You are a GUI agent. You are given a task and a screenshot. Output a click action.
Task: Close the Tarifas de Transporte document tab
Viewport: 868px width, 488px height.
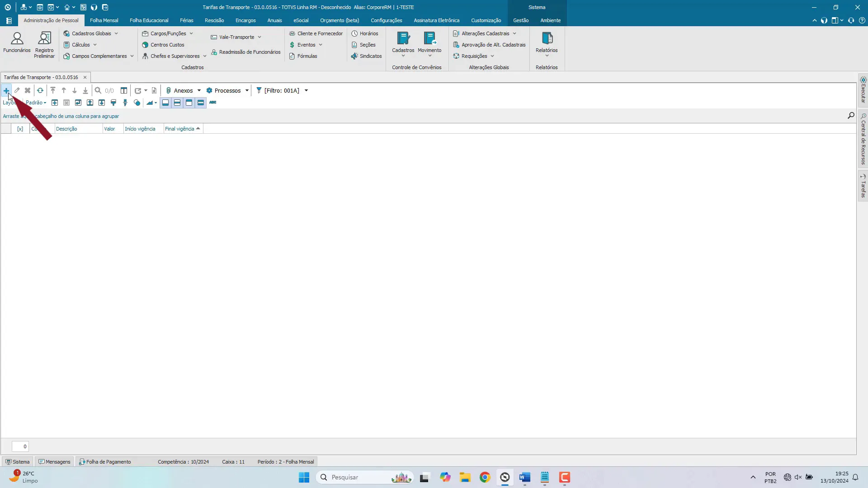tap(85, 77)
